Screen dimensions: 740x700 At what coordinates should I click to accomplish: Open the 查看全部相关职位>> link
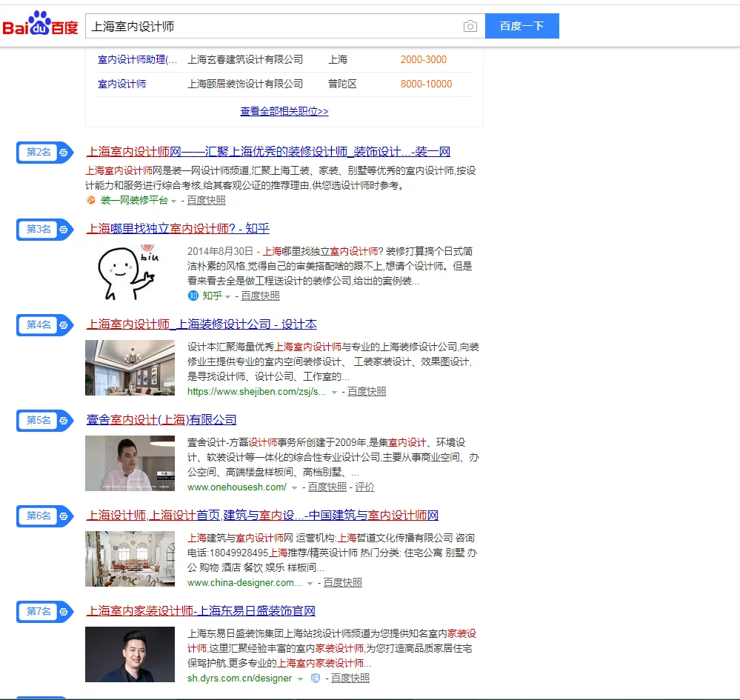coord(284,111)
